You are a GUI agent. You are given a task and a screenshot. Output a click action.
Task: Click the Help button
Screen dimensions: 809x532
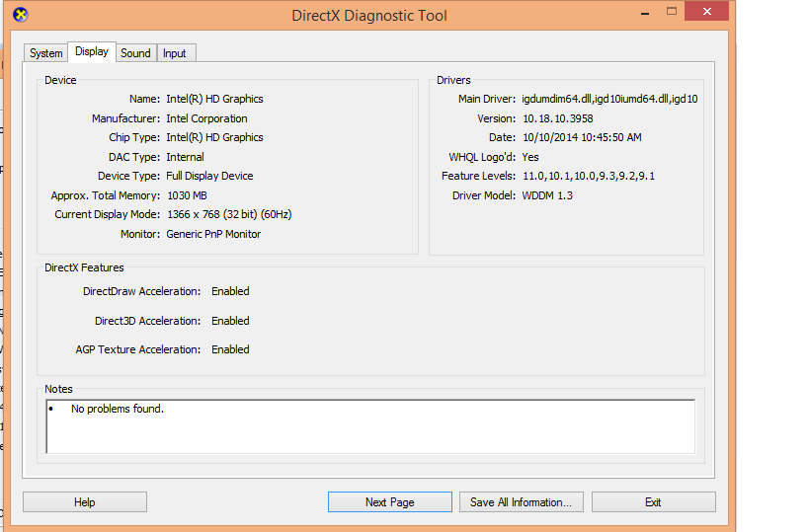click(85, 502)
